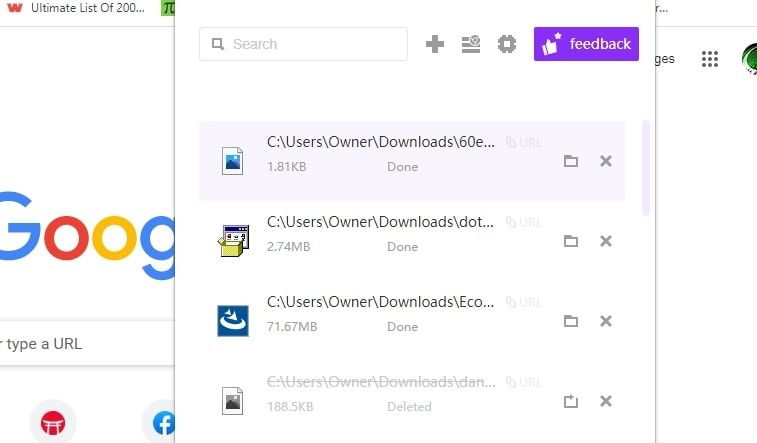Remove the 60e... download entry

click(605, 161)
